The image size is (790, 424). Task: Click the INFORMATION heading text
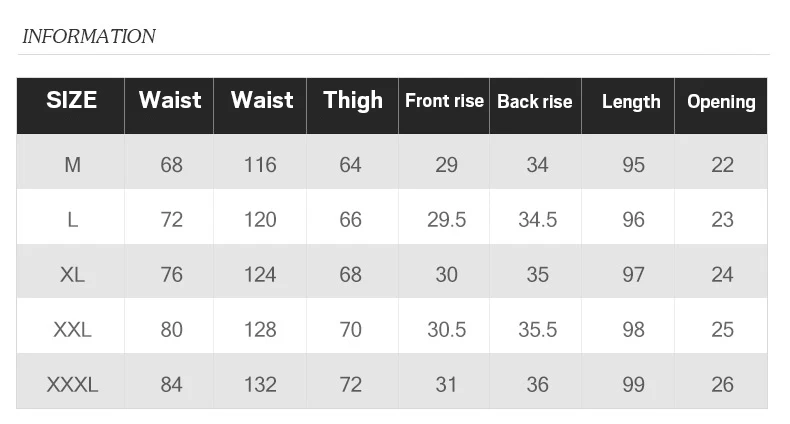(89, 36)
